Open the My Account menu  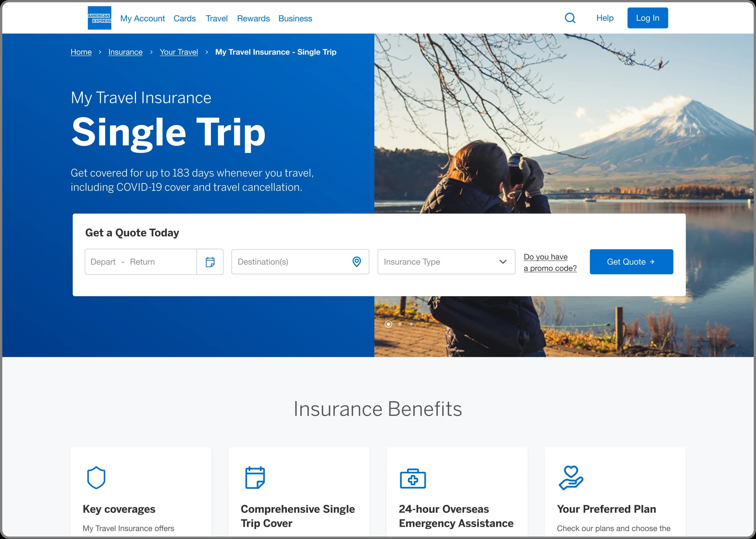pos(142,18)
